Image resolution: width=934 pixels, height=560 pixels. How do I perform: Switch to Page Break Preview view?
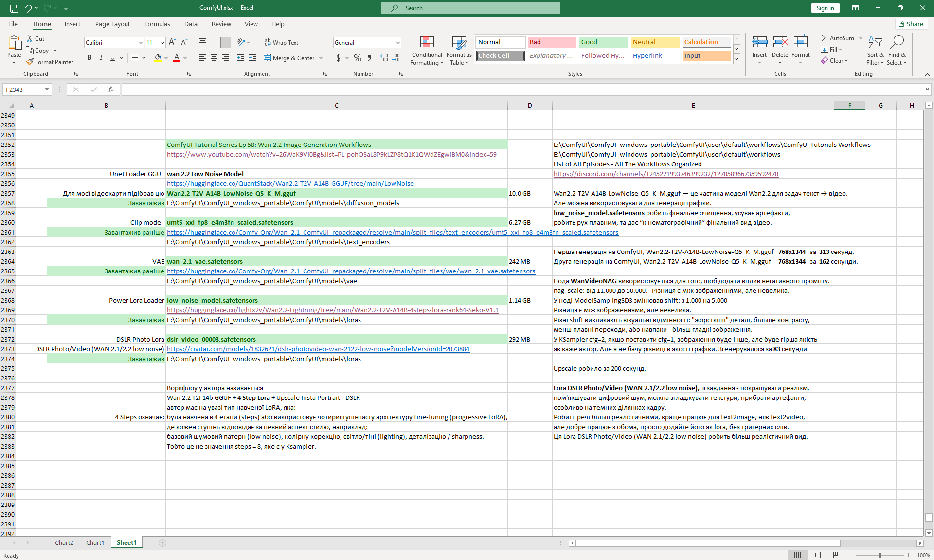pyautogui.click(x=836, y=555)
